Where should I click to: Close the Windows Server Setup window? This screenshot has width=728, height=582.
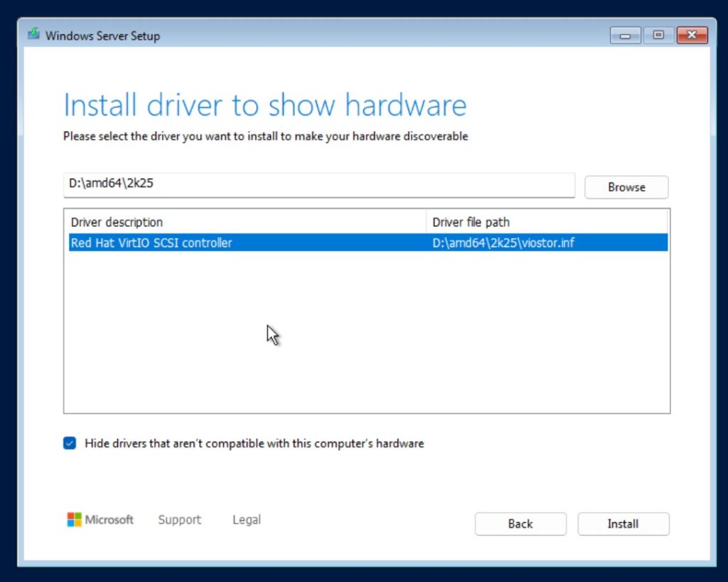[690, 35]
